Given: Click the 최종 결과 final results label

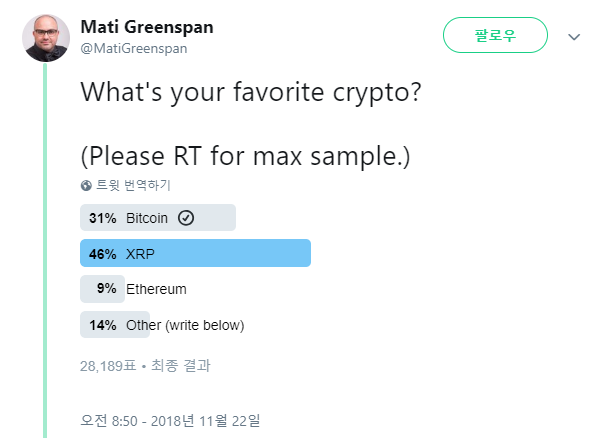Looking at the screenshot, I should point(180,366).
